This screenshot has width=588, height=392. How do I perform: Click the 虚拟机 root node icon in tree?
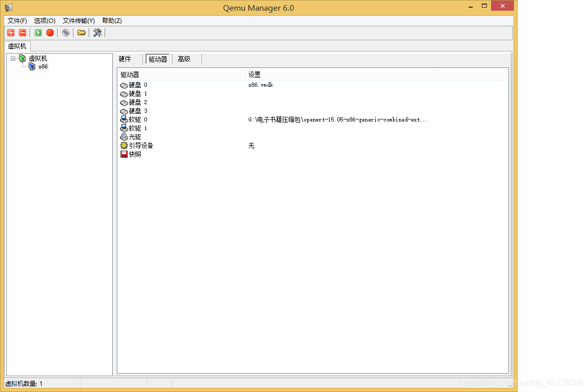tap(22, 58)
